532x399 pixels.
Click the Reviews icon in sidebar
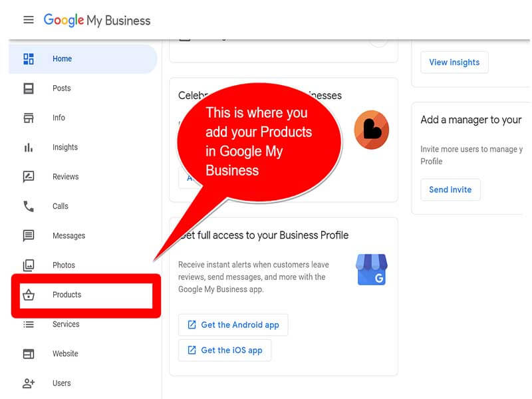pyautogui.click(x=29, y=177)
